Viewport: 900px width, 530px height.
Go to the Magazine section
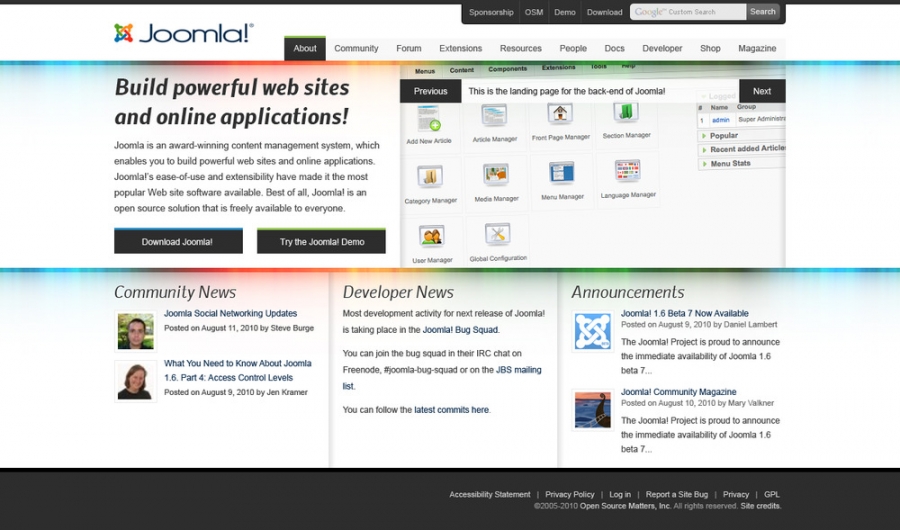[757, 49]
